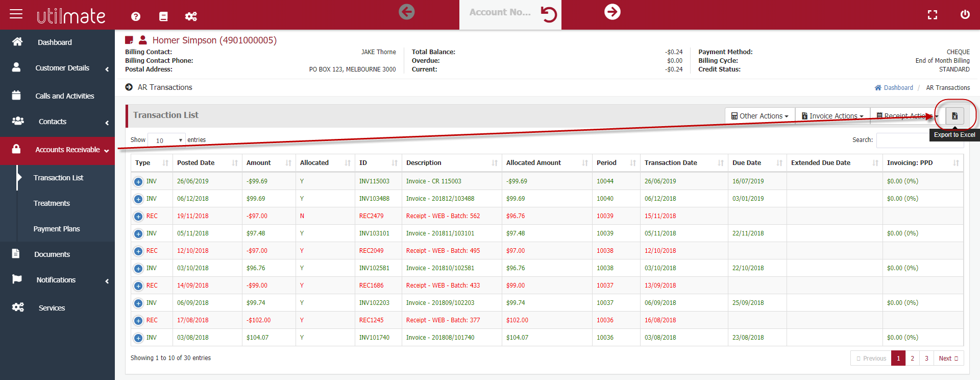The image size is (980, 380).
Task: Click the back arrow navigation icon
Action: [x=407, y=12]
